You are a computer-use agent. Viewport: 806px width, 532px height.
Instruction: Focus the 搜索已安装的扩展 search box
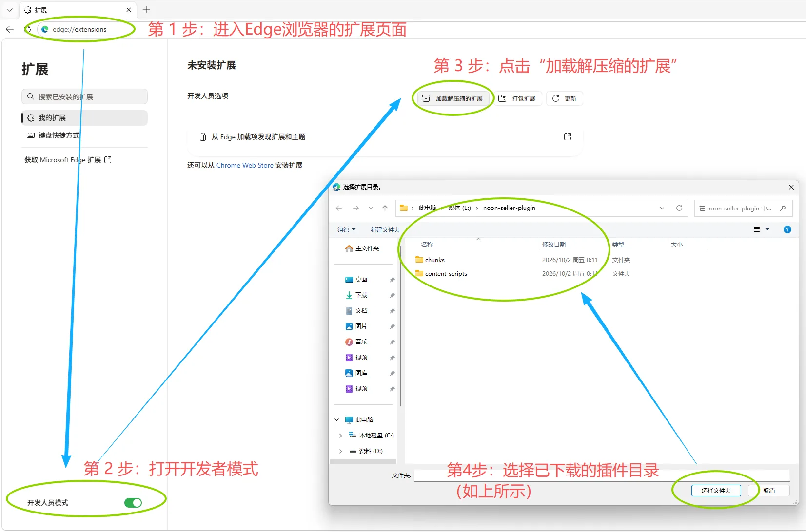pos(84,96)
